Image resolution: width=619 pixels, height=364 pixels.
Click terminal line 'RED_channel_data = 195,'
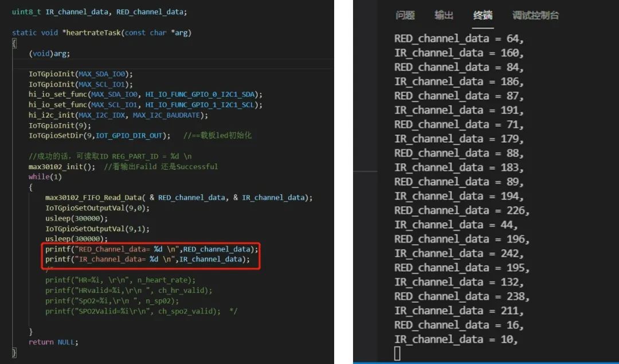pyautogui.click(x=462, y=268)
